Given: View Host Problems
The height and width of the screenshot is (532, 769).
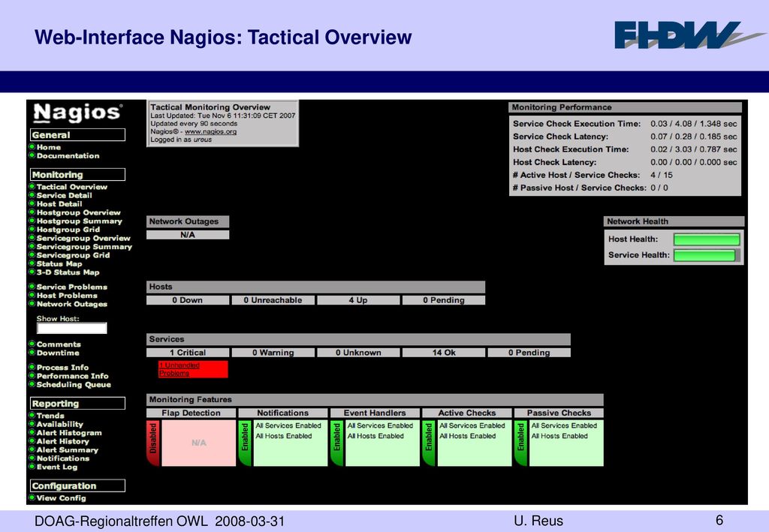Looking at the screenshot, I should (67, 296).
